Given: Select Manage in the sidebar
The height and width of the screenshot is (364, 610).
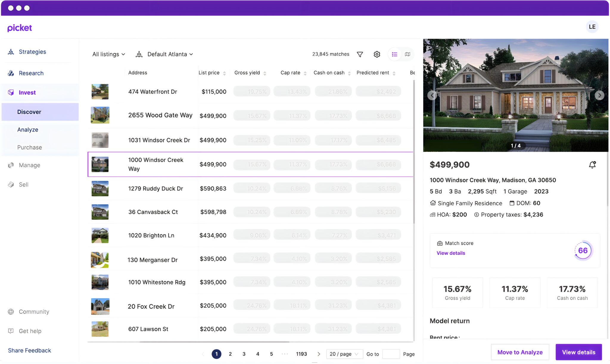Looking at the screenshot, I should pyautogui.click(x=29, y=165).
